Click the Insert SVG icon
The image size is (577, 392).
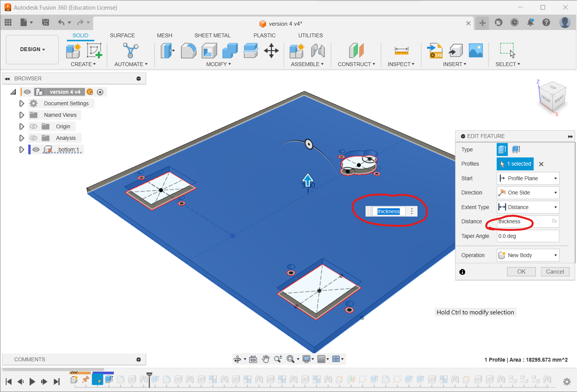[x=435, y=51]
